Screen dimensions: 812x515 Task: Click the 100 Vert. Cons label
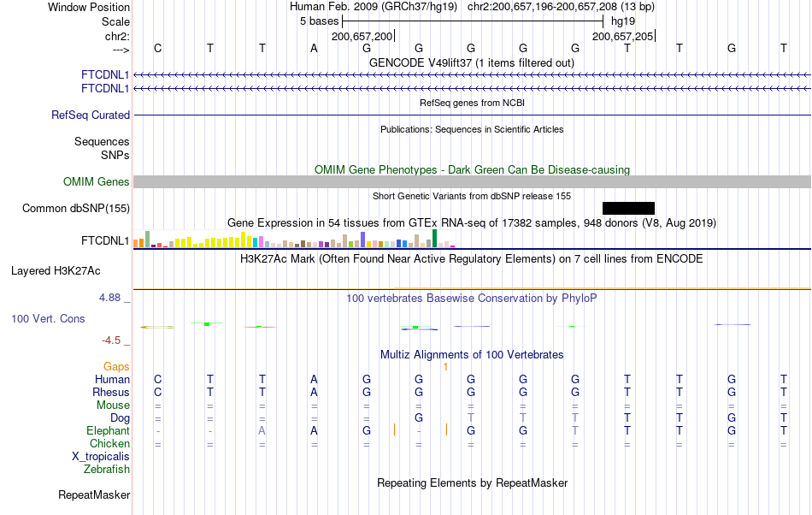48,318
